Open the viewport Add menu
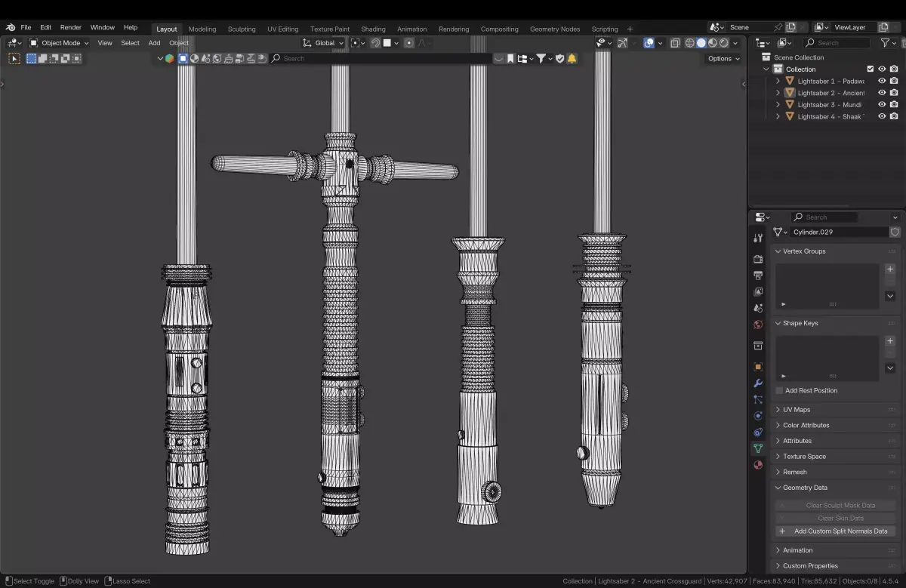The image size is (906, 588). click(154, 43)
